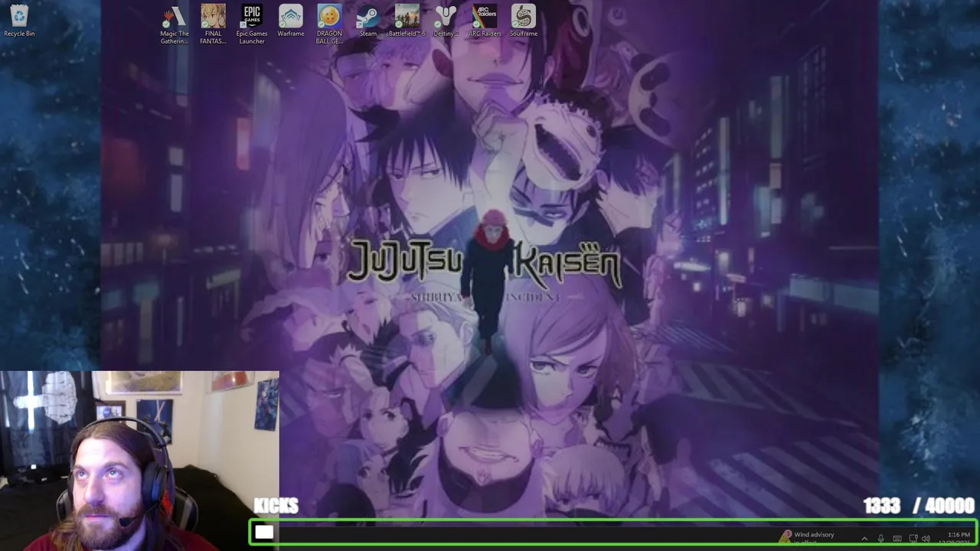Open the Recycle Bin desktop icon
Screen dimensions: 980x551
19,21
